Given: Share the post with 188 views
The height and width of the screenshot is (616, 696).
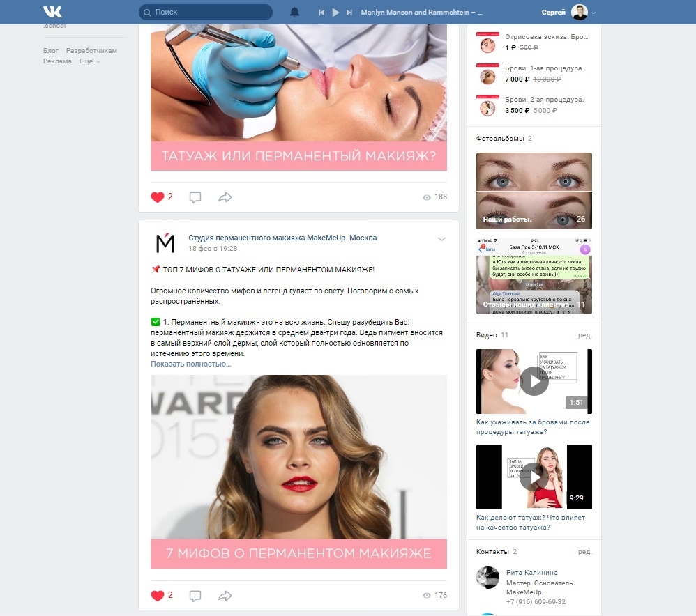Looking at the screenshot, I should point(225,197).
